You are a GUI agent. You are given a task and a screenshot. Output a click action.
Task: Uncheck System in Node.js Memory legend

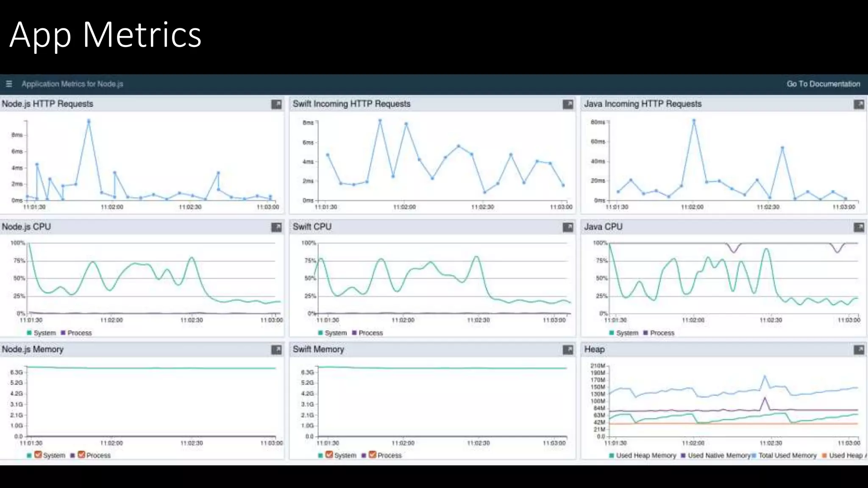38,455
